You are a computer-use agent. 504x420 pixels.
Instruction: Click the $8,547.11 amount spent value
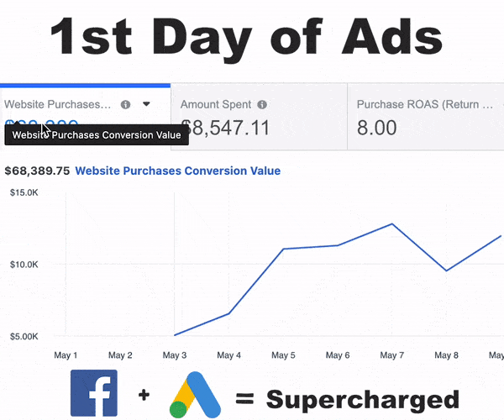pyautogui.click(x=225, y=128)
